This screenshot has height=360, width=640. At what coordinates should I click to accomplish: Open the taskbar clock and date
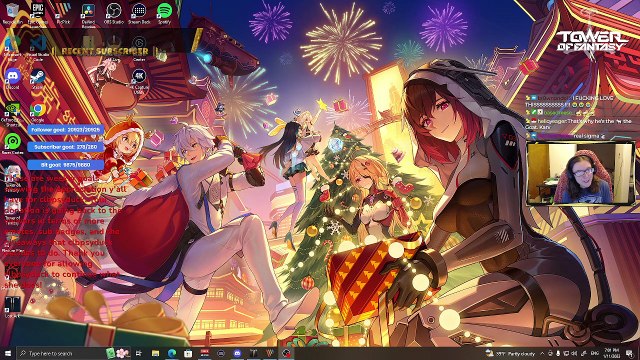[612, 353]
